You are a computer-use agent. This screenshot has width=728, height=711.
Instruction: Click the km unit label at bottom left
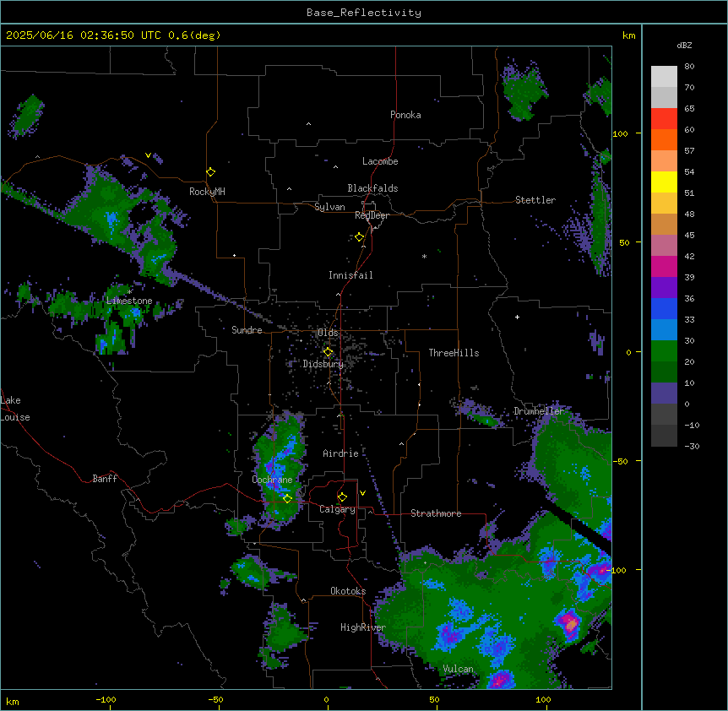(x=13, y=701)
